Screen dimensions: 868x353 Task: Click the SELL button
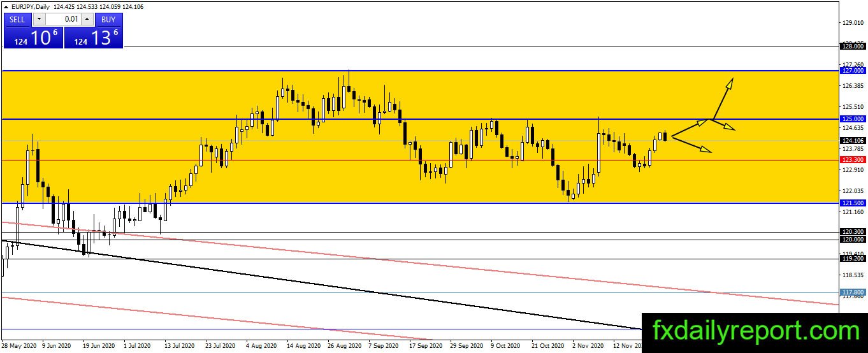[17, 20]
